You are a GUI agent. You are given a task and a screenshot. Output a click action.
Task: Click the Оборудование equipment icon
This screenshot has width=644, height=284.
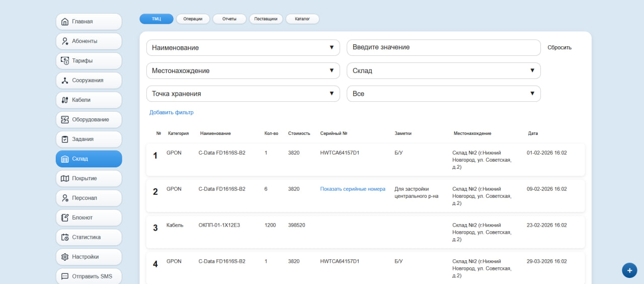(64, 120)
